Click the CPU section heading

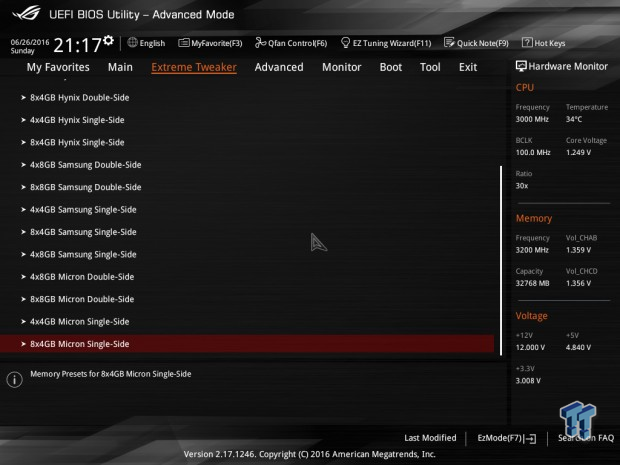coord(525,87)
